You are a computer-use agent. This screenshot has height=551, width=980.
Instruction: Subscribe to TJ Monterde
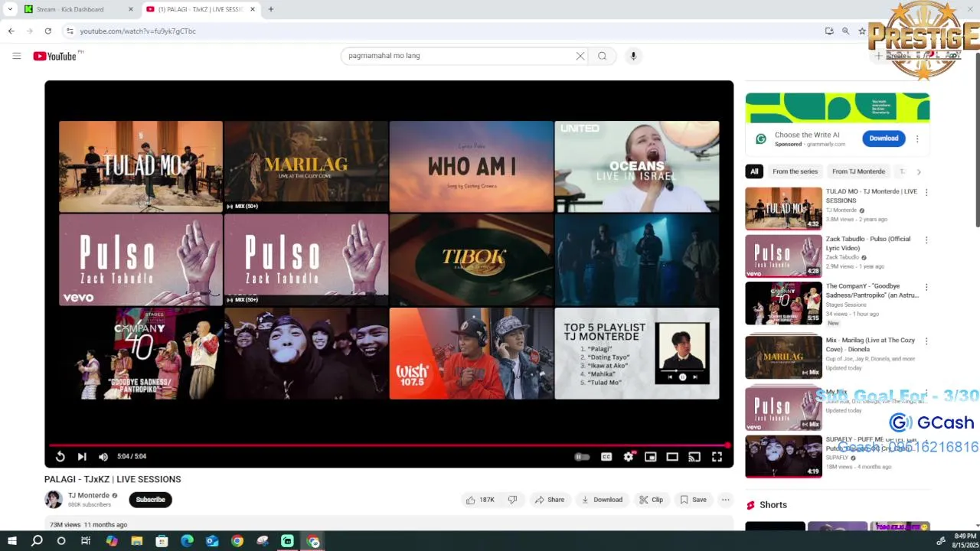(150, 500)
